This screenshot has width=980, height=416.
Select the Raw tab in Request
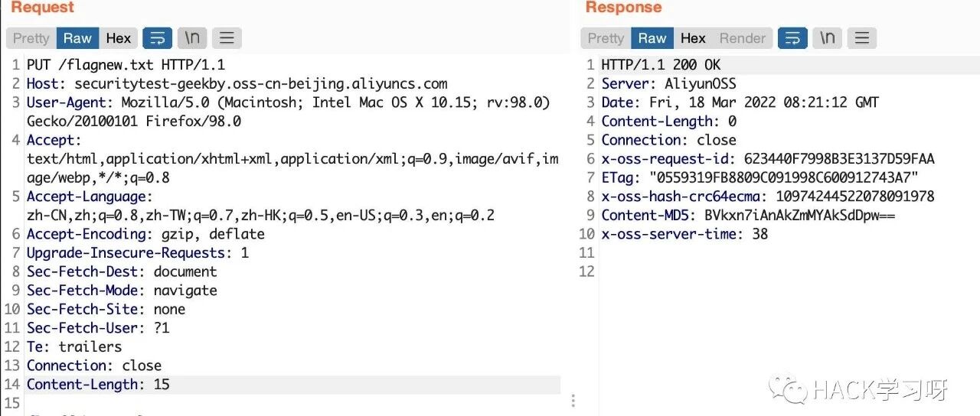click(77, 37)
